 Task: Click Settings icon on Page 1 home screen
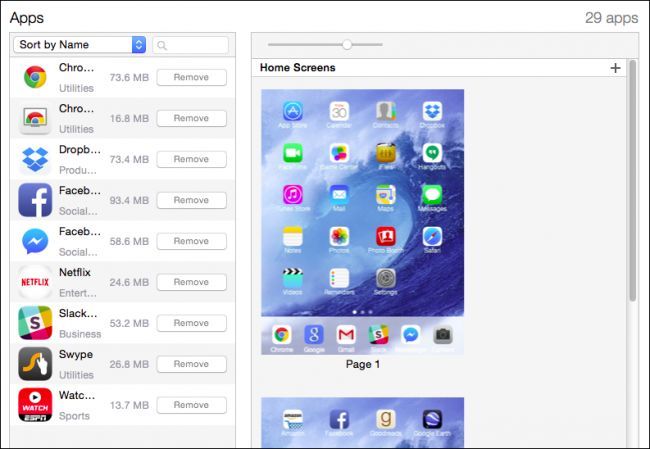(386, 278)
